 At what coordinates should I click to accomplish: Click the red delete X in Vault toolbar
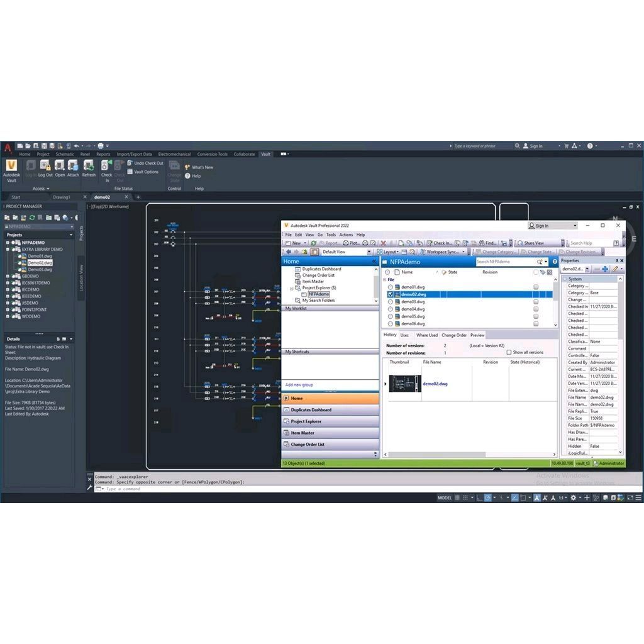pyautogui.click(x=383, y=243)
